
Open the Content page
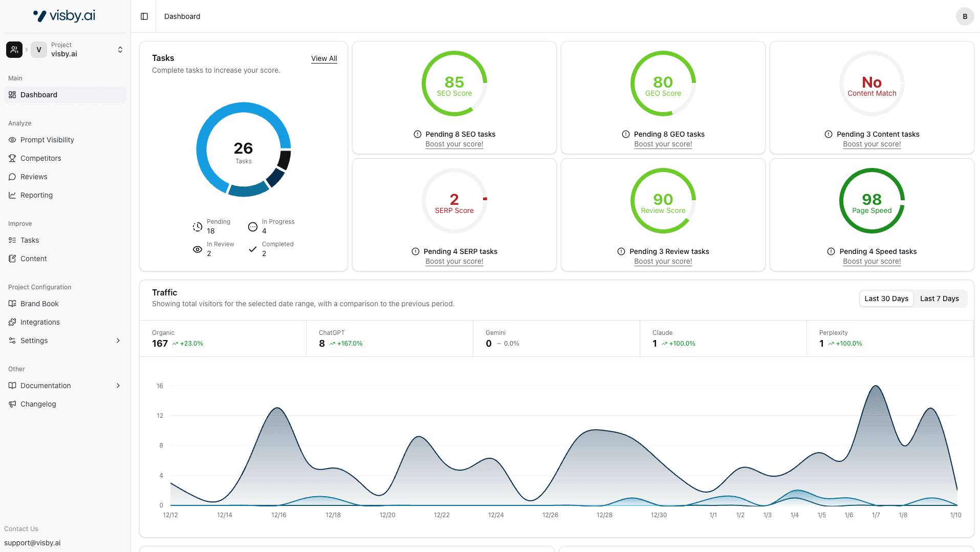33,259
